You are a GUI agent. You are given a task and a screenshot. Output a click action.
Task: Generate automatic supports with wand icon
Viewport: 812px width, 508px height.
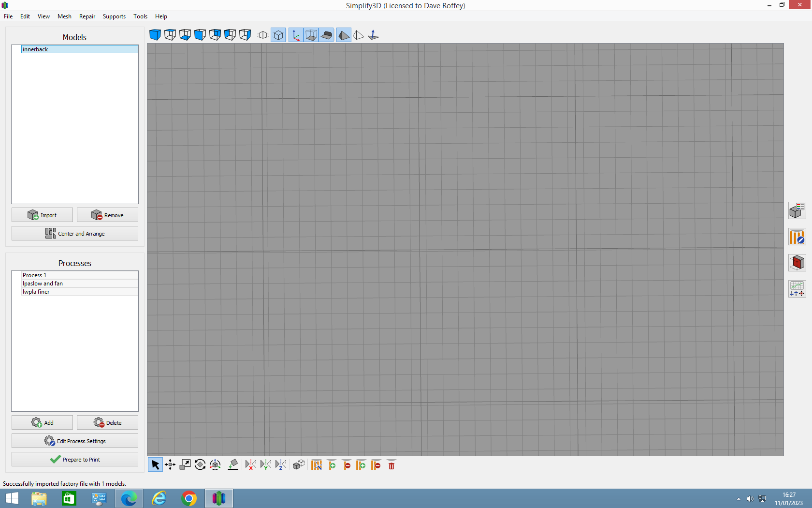point(317,465)
